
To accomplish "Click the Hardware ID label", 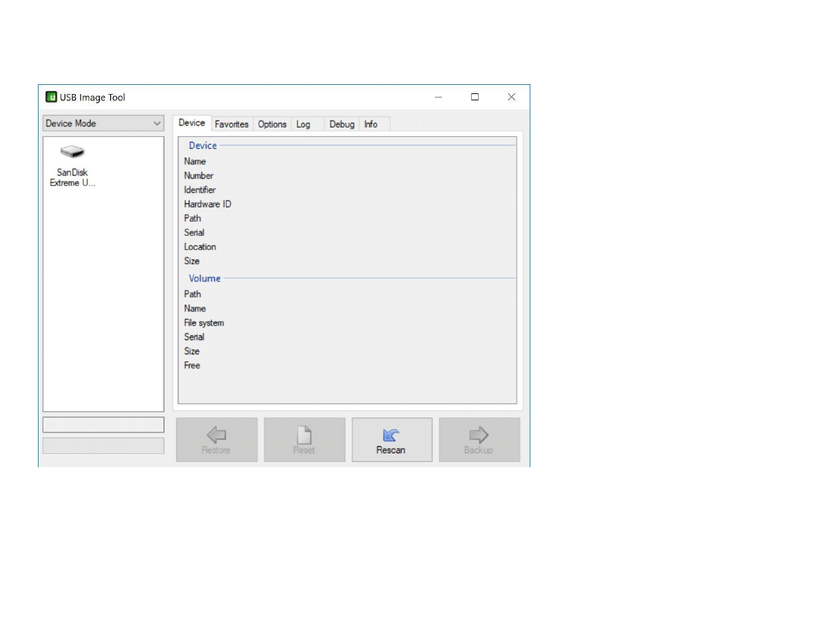I will coord(208,204).
